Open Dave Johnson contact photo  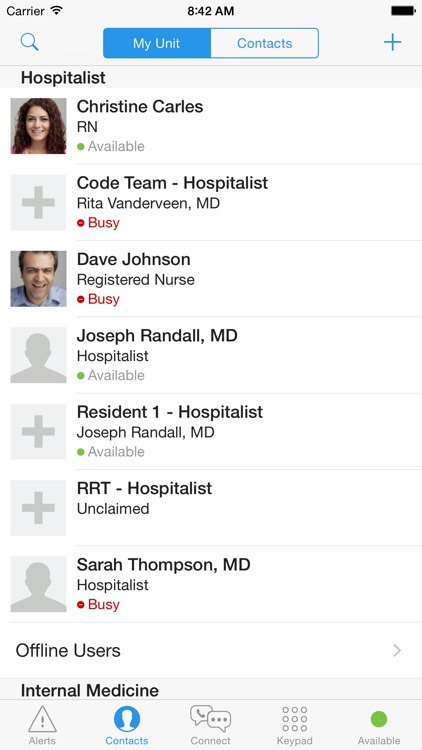(x=38, y=279)
